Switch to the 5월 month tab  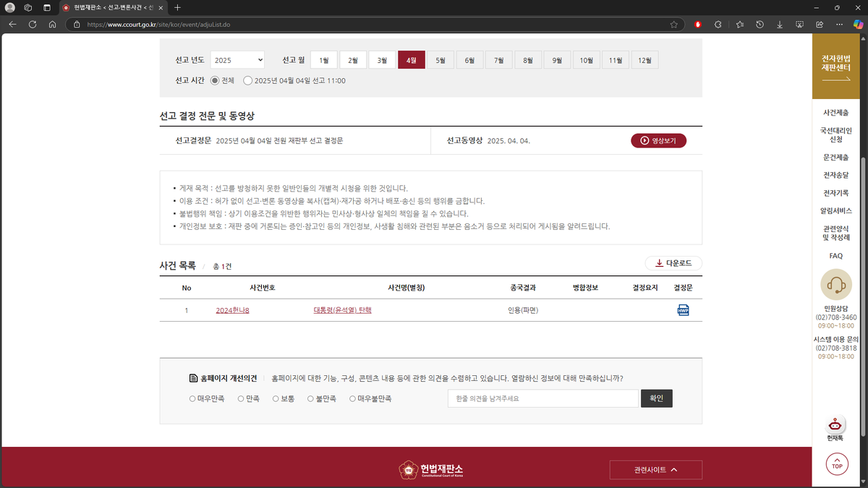[439, 60]
